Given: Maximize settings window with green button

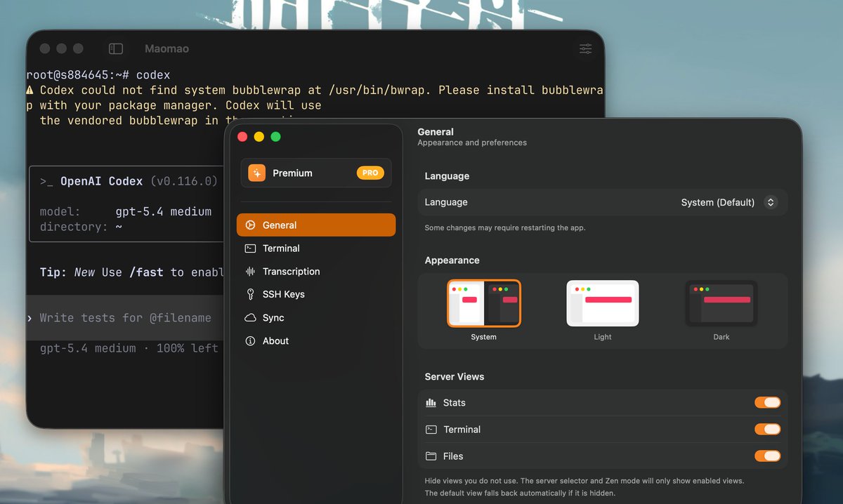Looking at the screenshot, I should [x=276, y=137].
